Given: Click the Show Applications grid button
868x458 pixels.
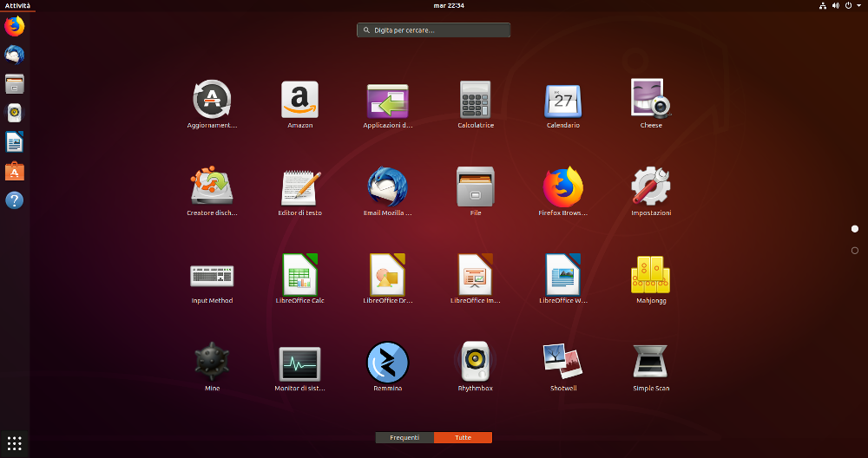Looking at the screenshot, I should click(15, 443).
